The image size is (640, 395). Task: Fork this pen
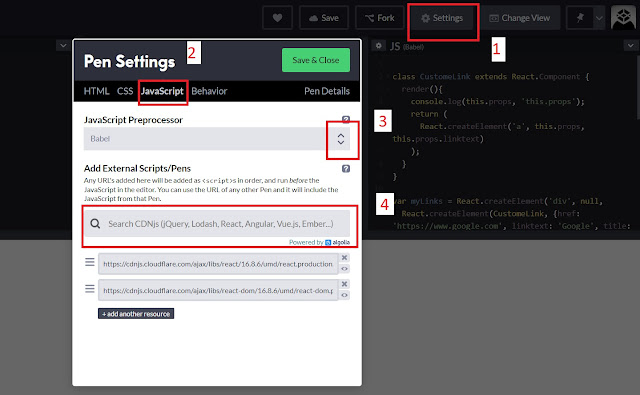pyautogui.click(x=379, y=18)
